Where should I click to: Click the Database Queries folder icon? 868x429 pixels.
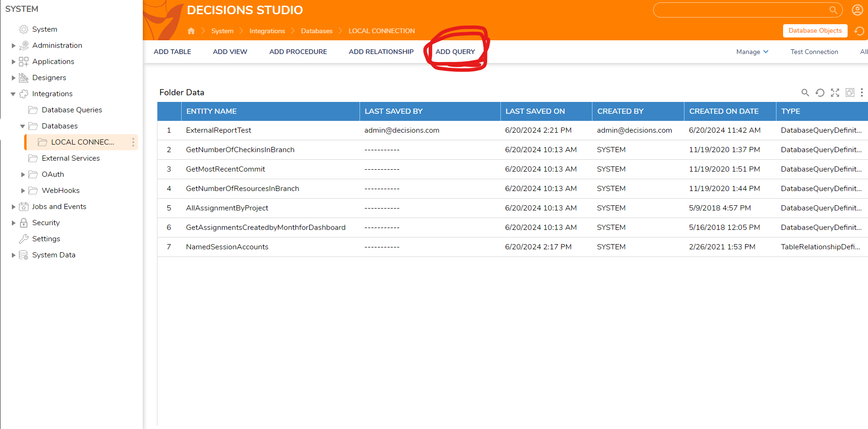pos(33,110)
